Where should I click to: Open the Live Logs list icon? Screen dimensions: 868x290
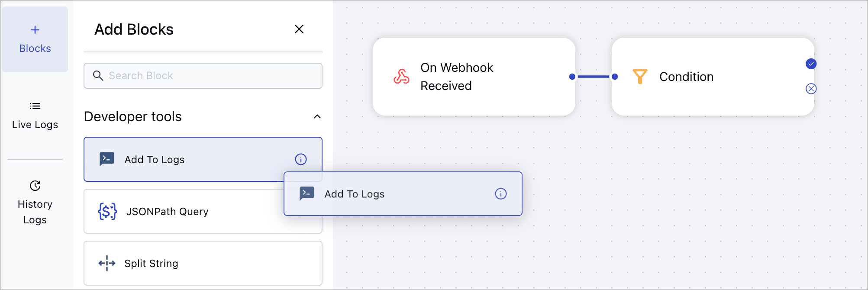(x=35, y=106)
